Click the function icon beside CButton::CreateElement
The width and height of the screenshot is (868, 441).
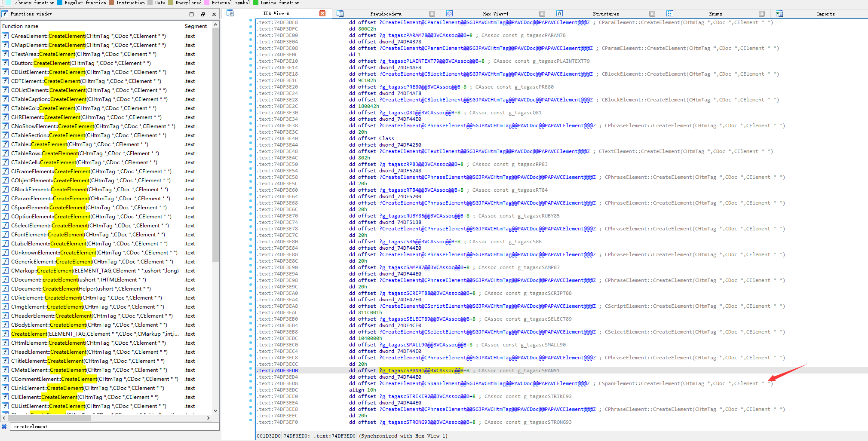(5, 63)
